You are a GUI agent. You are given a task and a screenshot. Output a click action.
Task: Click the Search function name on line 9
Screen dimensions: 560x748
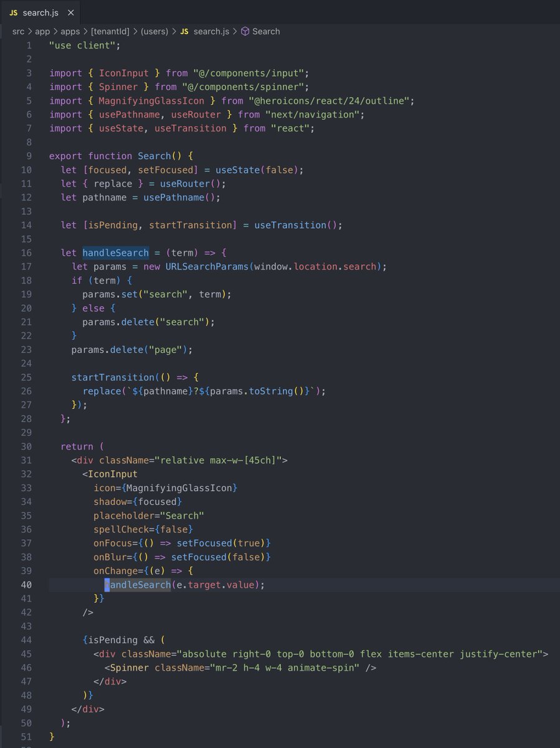(154, 156)
